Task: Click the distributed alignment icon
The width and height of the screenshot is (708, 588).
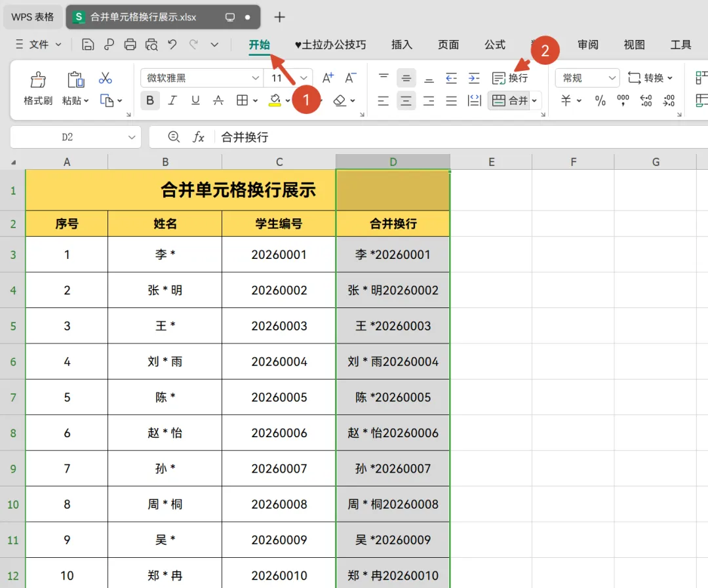Action: pos(475,100)
